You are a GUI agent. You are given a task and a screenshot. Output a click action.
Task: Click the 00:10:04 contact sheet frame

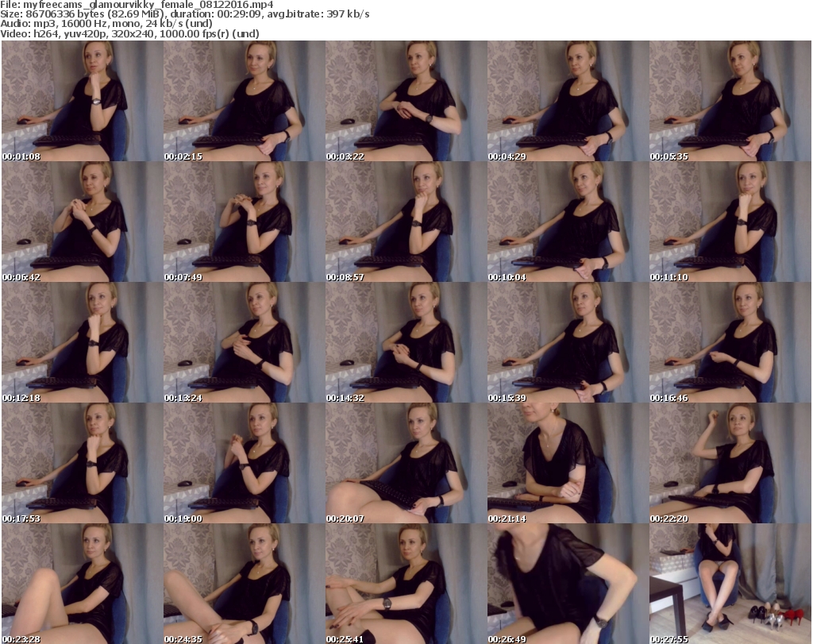pyautogui.click(x=568, y=222)
